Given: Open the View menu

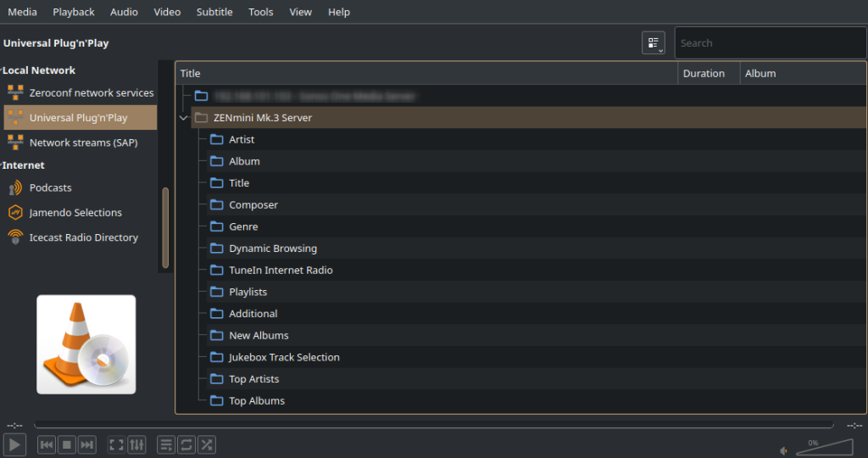Looking at the screenshot, I should (x=301, y=12).
